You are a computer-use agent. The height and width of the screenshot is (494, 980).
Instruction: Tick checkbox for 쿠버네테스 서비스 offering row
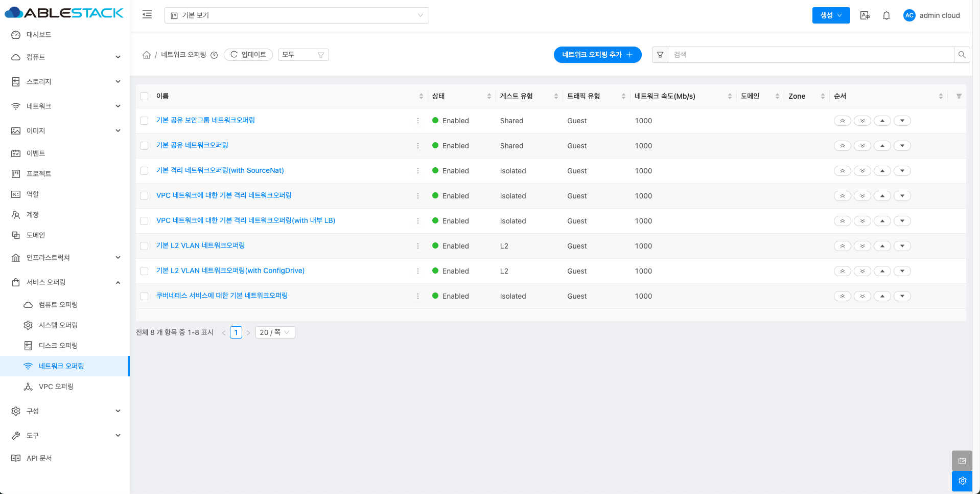tap(144, 296)
